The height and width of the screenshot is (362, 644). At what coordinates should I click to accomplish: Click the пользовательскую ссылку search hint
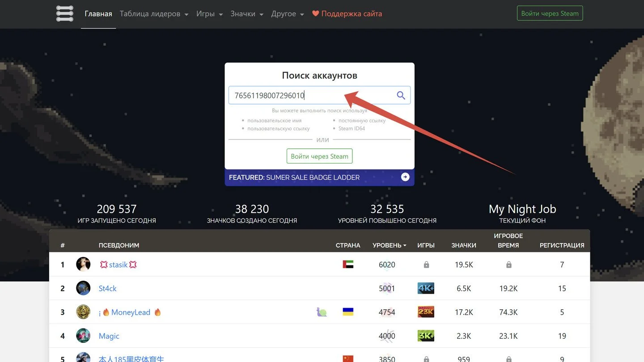pyautogui.click(x=278, y=129)
